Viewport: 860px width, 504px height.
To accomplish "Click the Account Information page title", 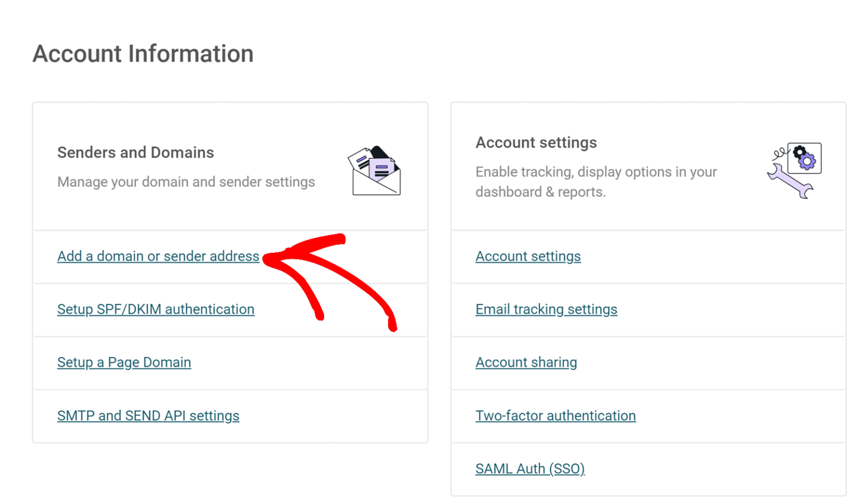I will click(143, 54).
